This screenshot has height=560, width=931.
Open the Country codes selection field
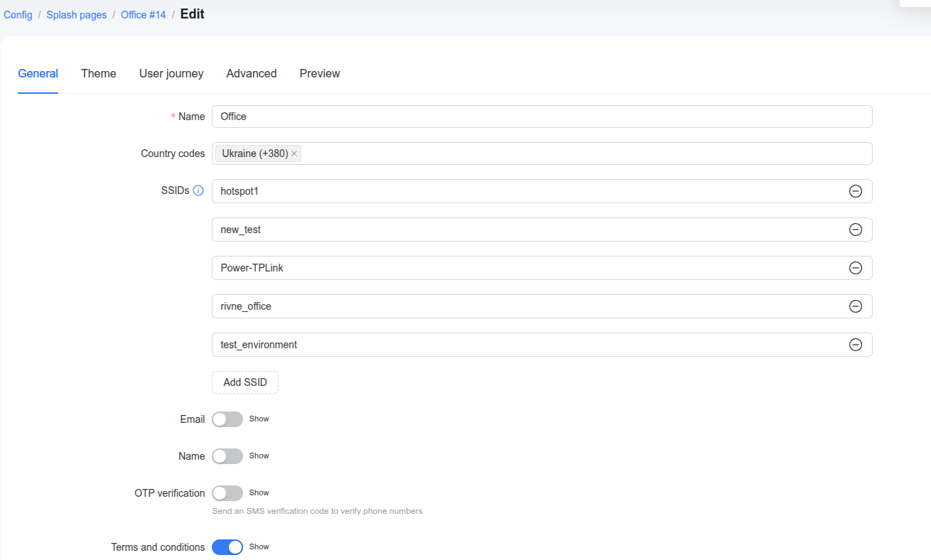point(542,154)
